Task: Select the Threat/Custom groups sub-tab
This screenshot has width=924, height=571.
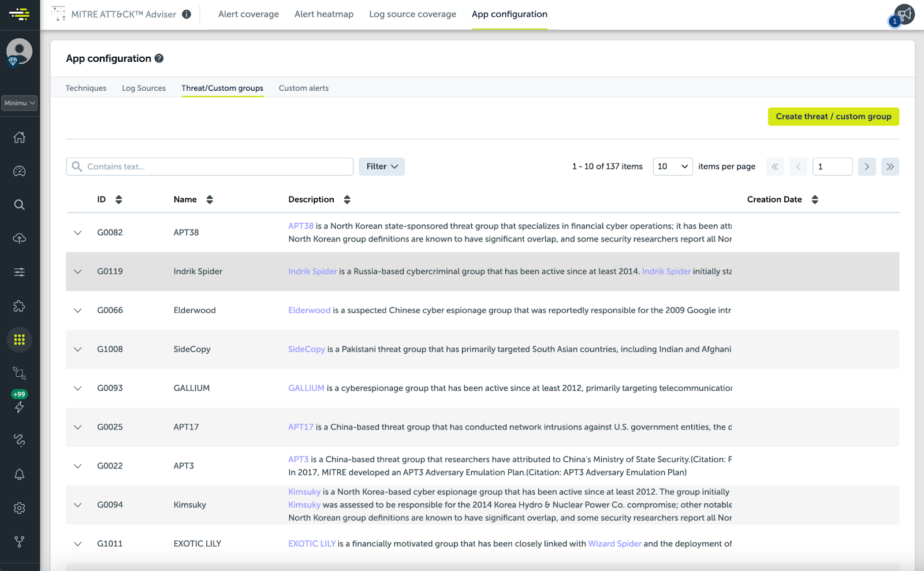Action: click(222, 88)
